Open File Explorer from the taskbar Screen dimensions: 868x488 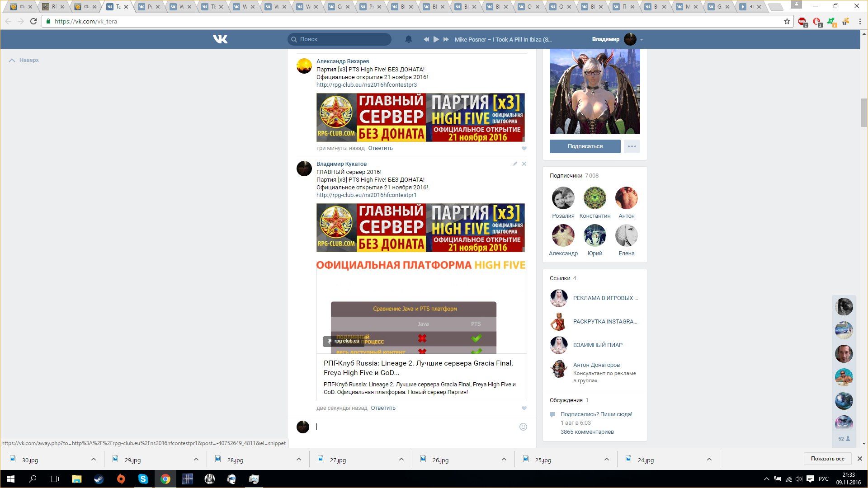(77, 479)
